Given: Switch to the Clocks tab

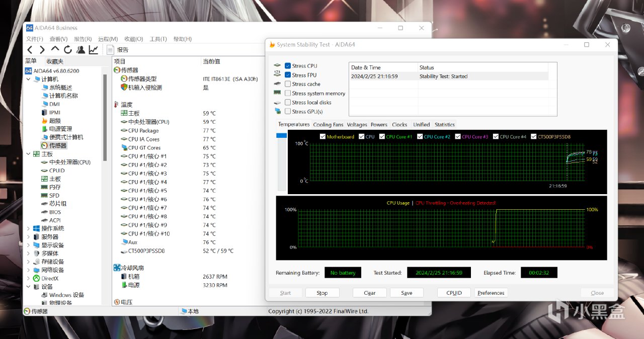Looking at the screenshot, I should 399,124.
